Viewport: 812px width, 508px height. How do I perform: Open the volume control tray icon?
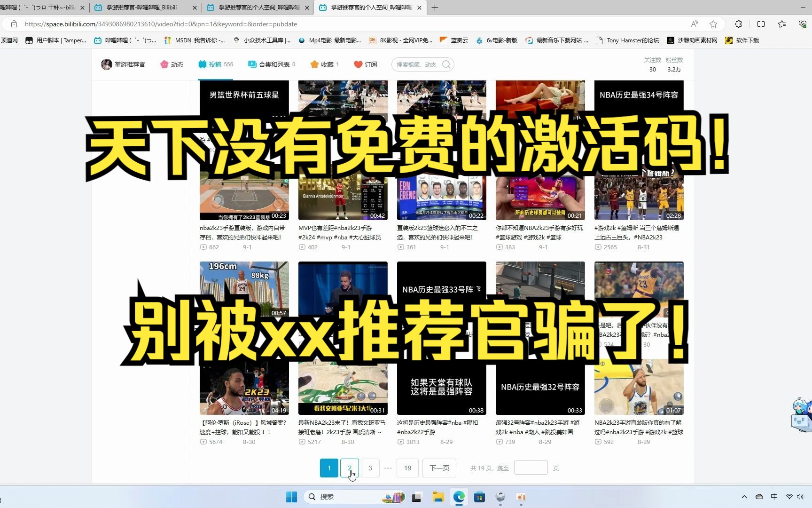pos(801,497)
